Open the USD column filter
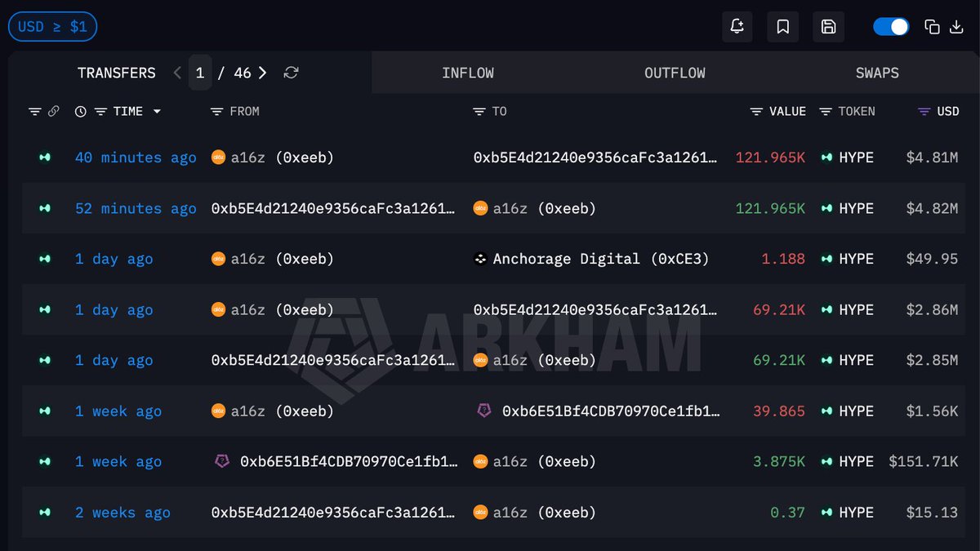This screenshot has width=980, height=551. [x=924, y=112]
